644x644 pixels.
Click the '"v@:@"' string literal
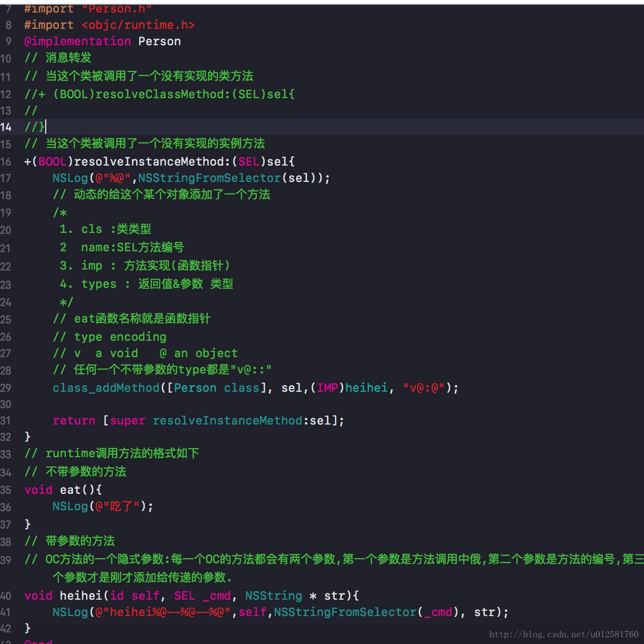[x=424, y=388]
